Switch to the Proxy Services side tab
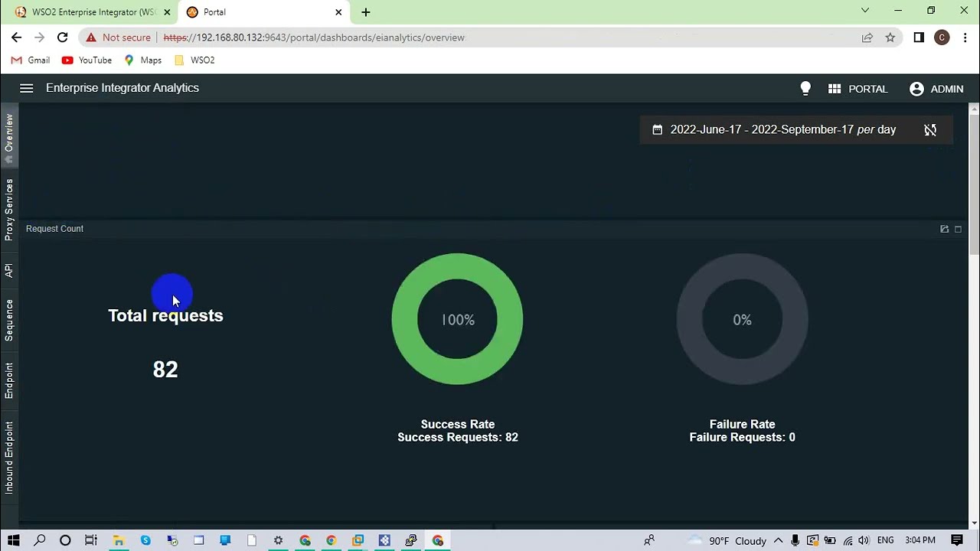The height and width of the screenshot is (551, 980). click(9, 210)
